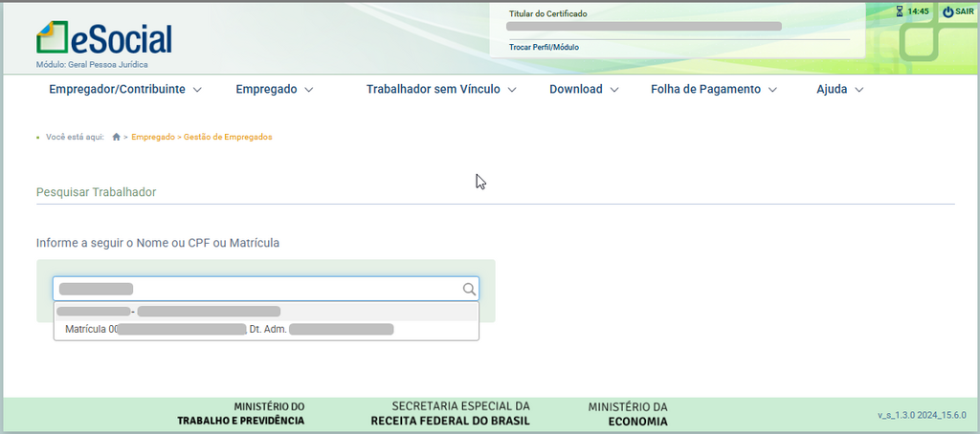Click the eSocial logo
Screen dimensions: 980x434
coord(104,38)
